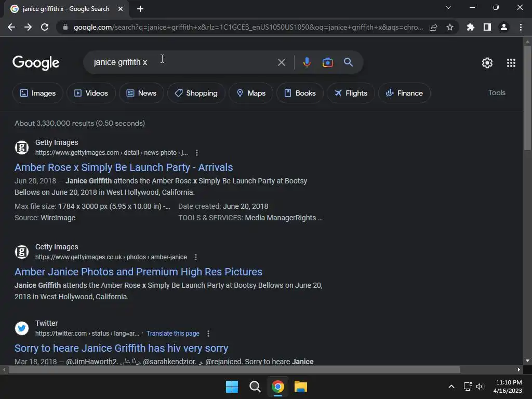Viewport: 532px width, 399px height.
Task: Open the Extensions puzzle icon
Action: (471, 27)
